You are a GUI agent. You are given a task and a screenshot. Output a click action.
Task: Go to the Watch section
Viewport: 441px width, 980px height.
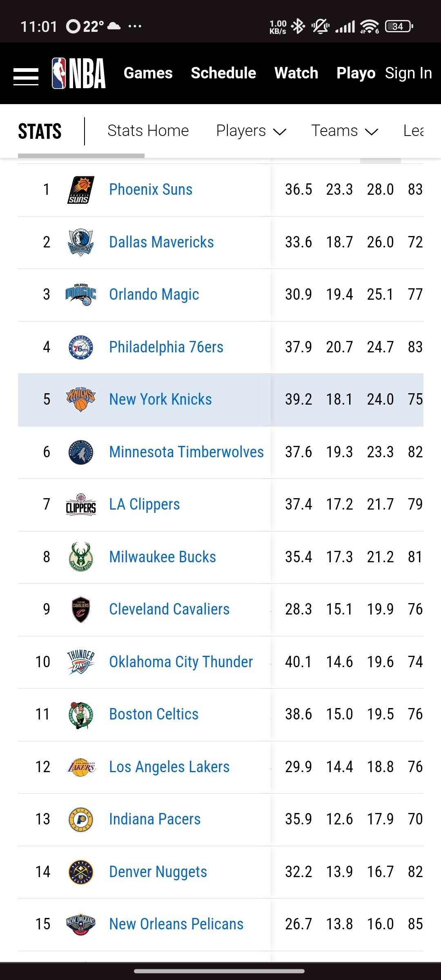click(296, 73)
